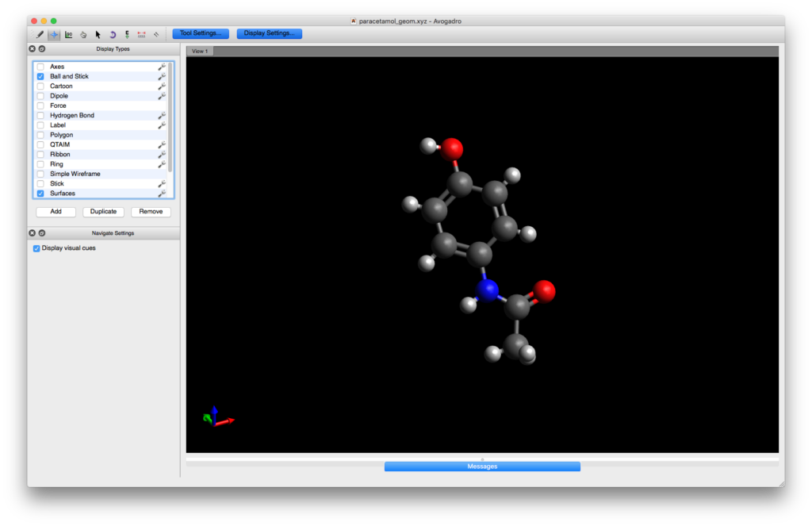The height and width of the screenshot is (526, 812).
Task: Uncheck the Surfaces display type
Action: point(40,194)
